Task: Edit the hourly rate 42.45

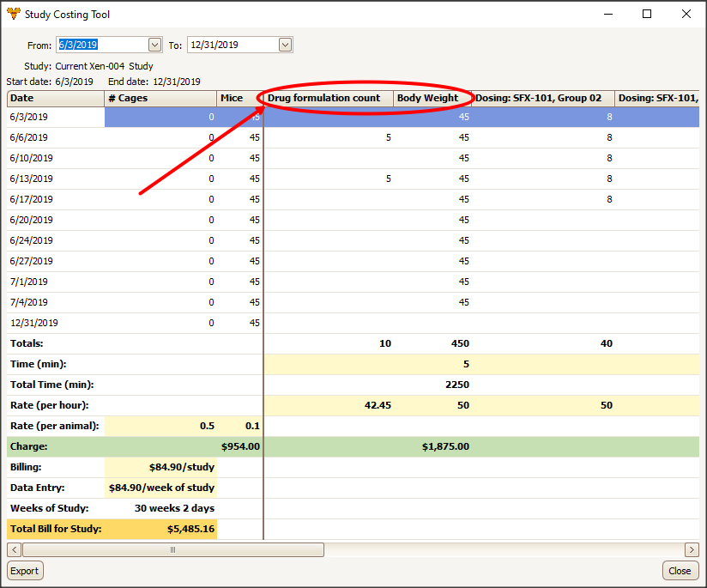Action: tap(378, 405)
